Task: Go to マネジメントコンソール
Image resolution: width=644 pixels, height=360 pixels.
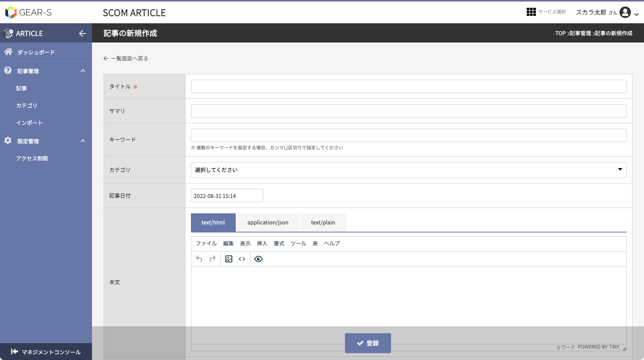Action: 51,352
